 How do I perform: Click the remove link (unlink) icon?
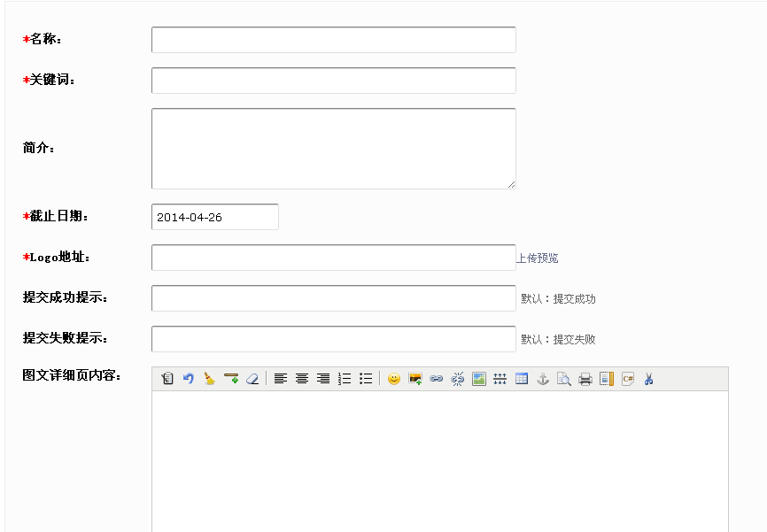click(x=458, y=379)
